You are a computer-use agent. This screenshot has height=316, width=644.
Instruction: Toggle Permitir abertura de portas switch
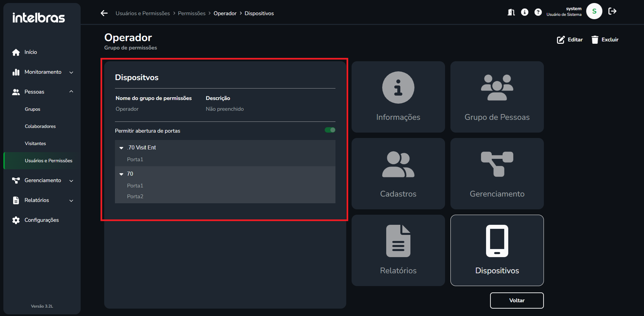pyautogui.click(x=330, y=130)
